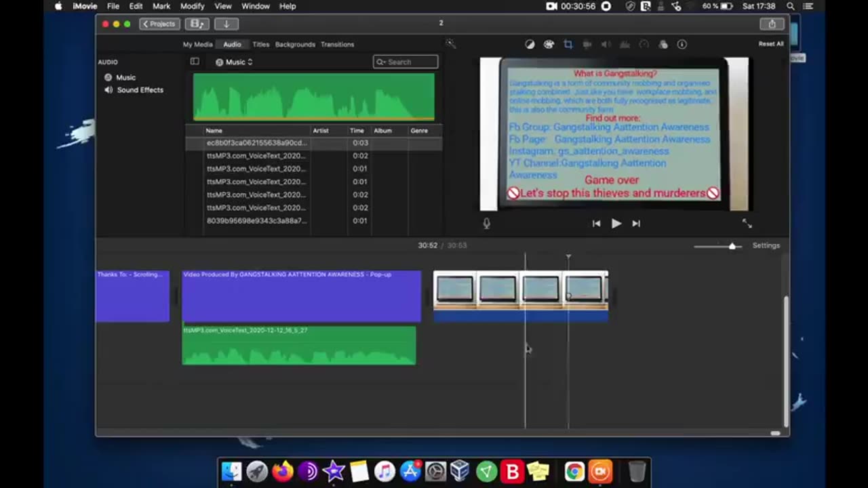Select Music in the audio sidebar
Viewport: 868px width, 488px height.
125,77
